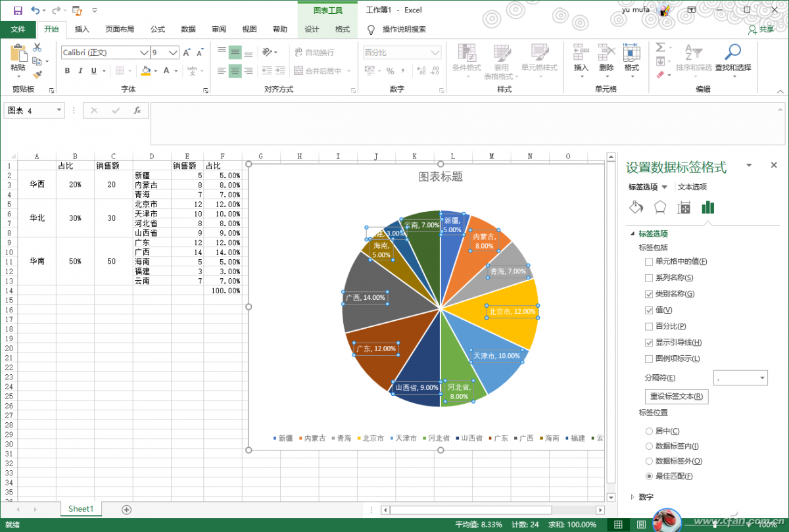
Task: Toggle Italic formatting
Action: pyautogui.click(x=80, y=71)
